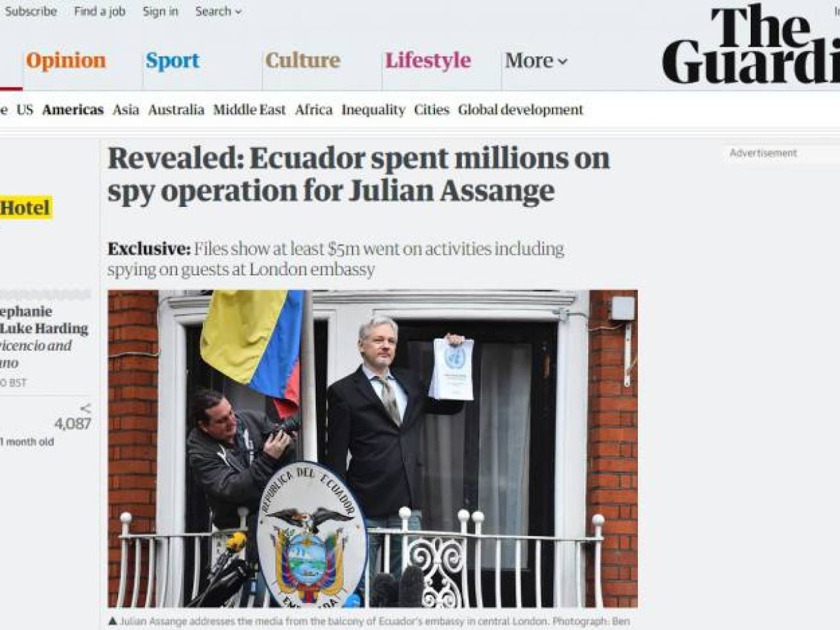
Task: Click the share icon above 4,087
Action: point(85,408)
